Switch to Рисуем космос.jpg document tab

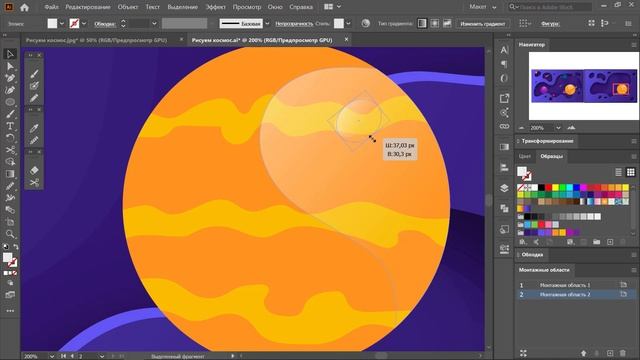(97, 40)
